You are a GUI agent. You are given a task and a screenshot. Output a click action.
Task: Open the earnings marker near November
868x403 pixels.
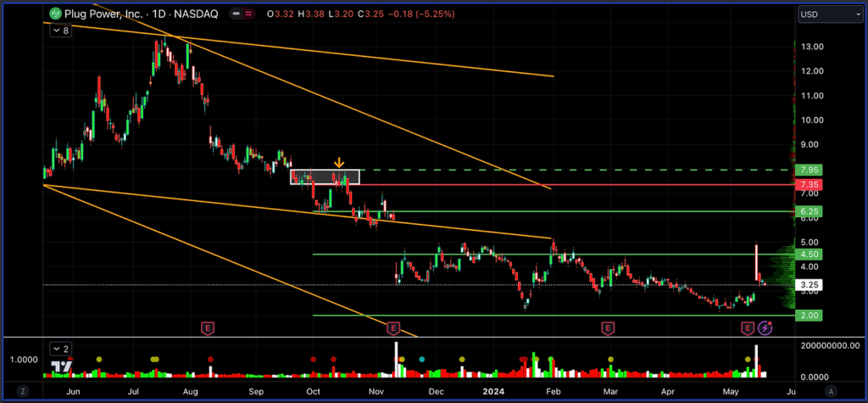click(392, 327)
